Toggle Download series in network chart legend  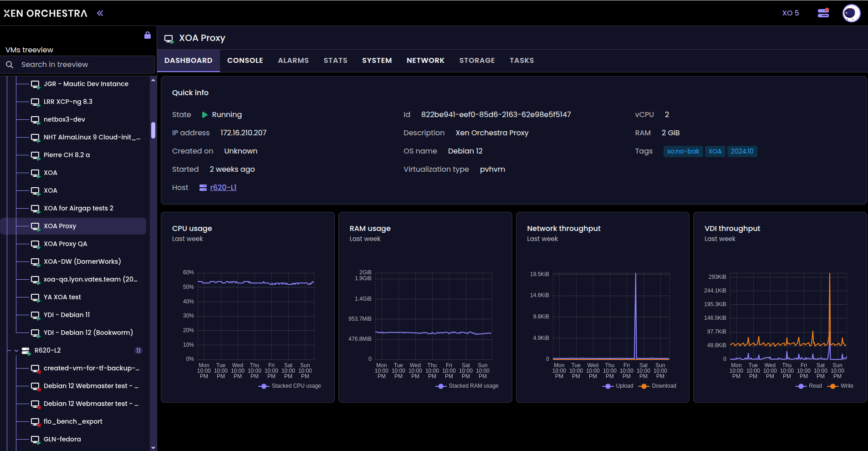[657, 386]
